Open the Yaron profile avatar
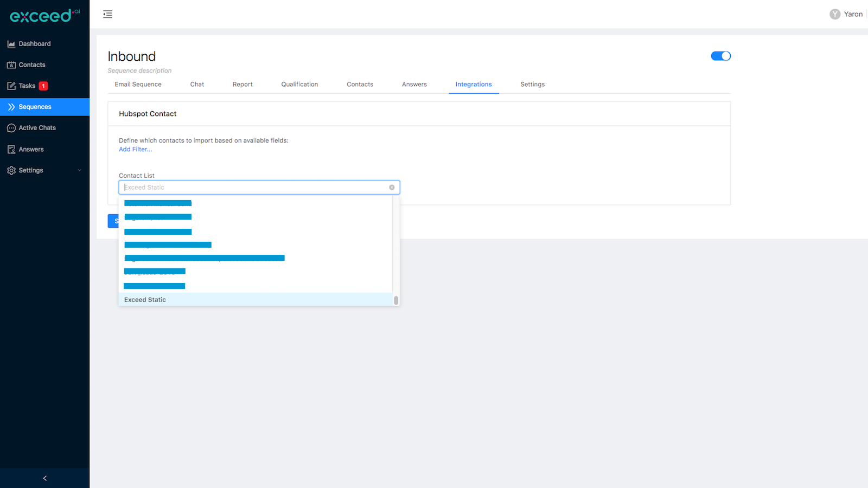 coord(835,14)
